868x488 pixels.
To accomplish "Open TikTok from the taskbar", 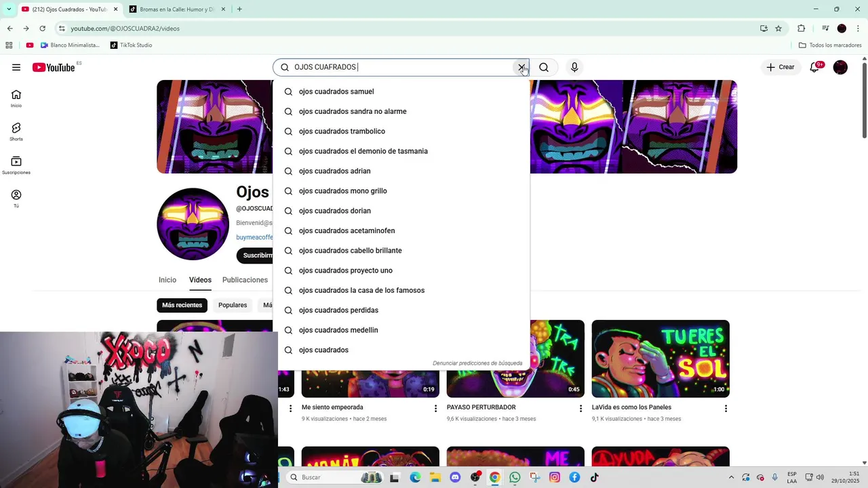I will click(x=595, y=477).
